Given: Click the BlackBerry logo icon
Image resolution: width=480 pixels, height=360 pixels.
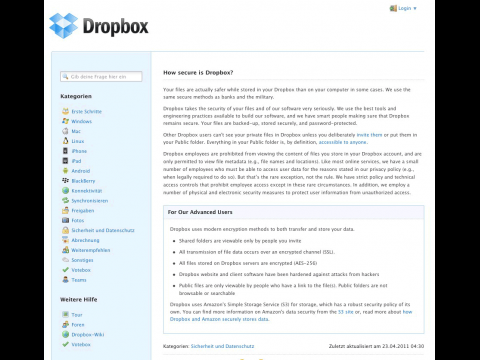Looking at the screenshot, I should (66, 181).
